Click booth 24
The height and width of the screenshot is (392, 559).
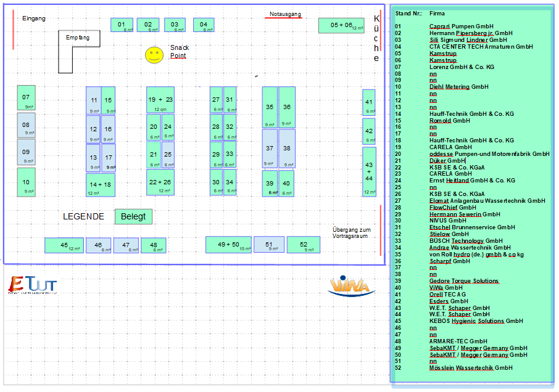[168, 127]
